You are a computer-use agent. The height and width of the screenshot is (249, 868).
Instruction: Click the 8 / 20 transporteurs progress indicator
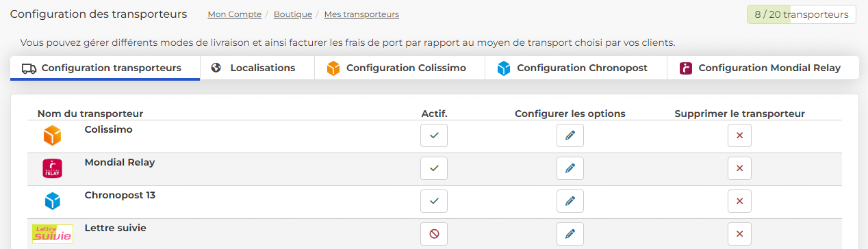pyautogui.click(x=802, y=14)
